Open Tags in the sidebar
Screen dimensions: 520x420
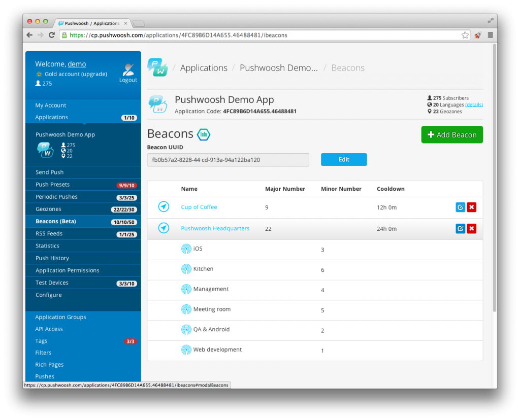42,341
